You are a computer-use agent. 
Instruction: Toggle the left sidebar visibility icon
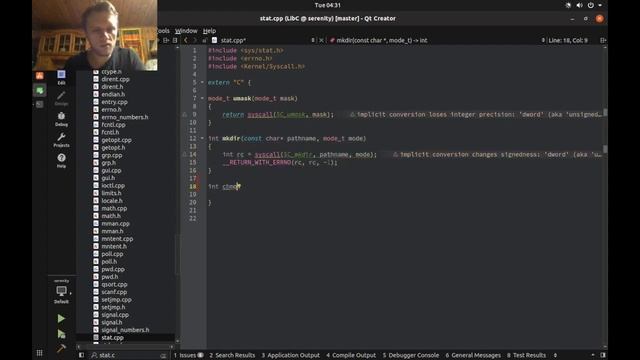(81, 355)
